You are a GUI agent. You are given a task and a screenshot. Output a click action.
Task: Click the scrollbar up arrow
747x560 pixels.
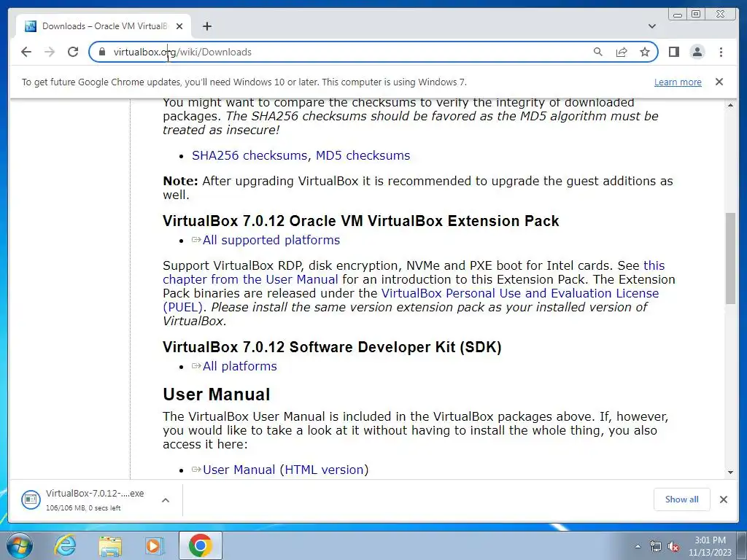click(x=730, y=105)
